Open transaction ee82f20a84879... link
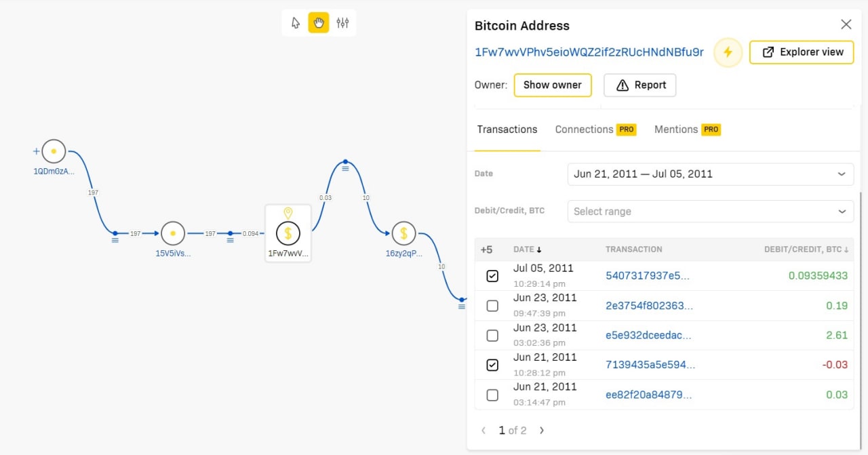 (x=650, y=395)
